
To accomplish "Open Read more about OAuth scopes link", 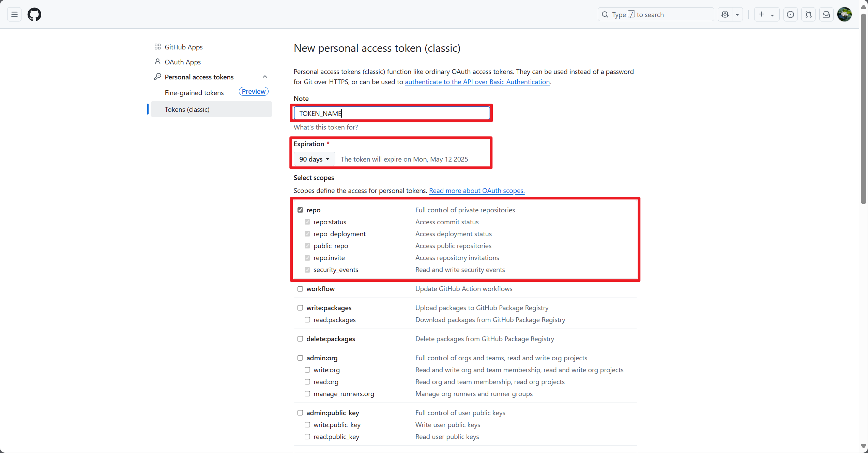I will (476, 191).
